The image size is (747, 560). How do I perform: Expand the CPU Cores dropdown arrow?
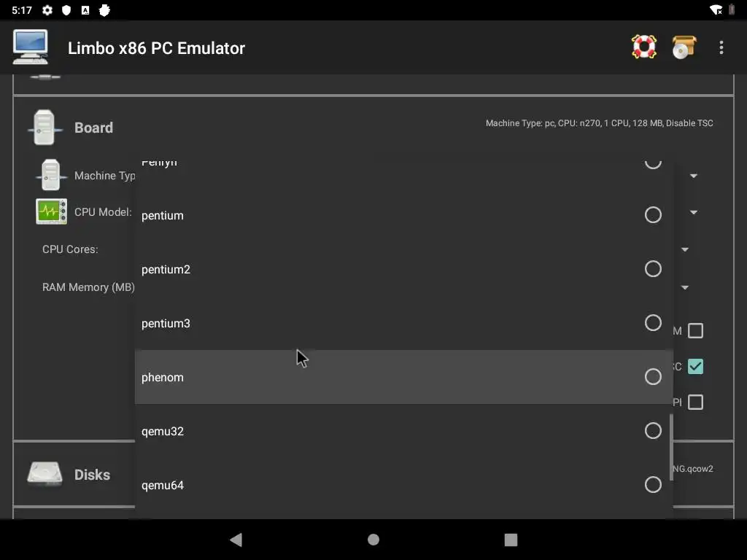pos(684,249)
